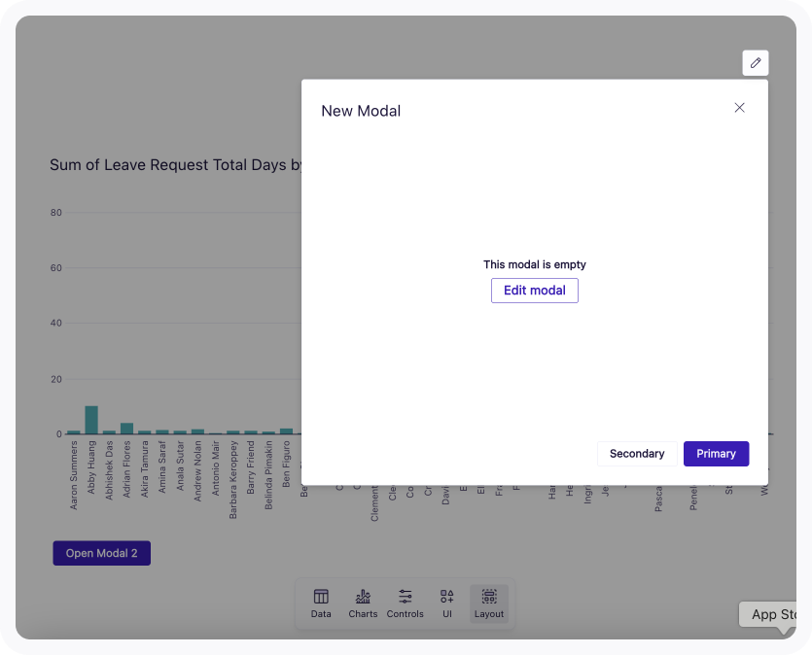This screenshot has height=655, width=812.
Task: Click the Andrew Nolan axis label
Action: pyautogui.click(x=197, y=470)
